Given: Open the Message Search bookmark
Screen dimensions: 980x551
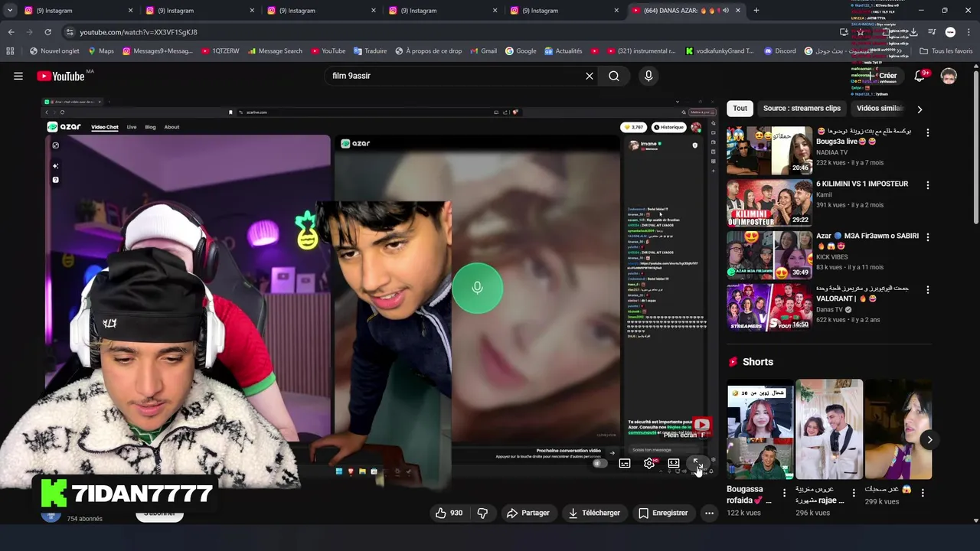Looking at the screenshot, I should [x=274, y=51].
